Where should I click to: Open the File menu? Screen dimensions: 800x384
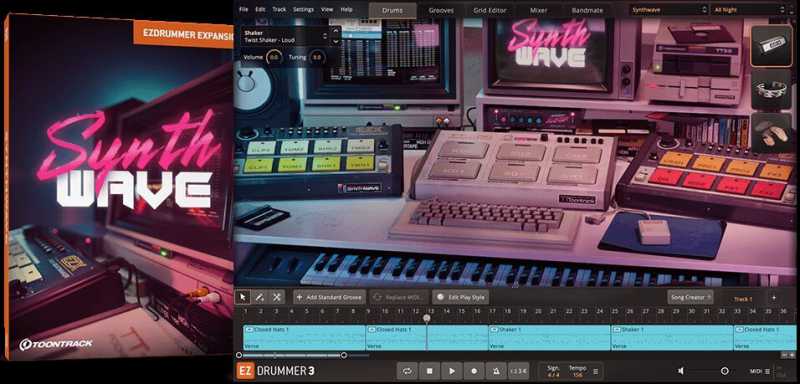(x=243, y=10)
